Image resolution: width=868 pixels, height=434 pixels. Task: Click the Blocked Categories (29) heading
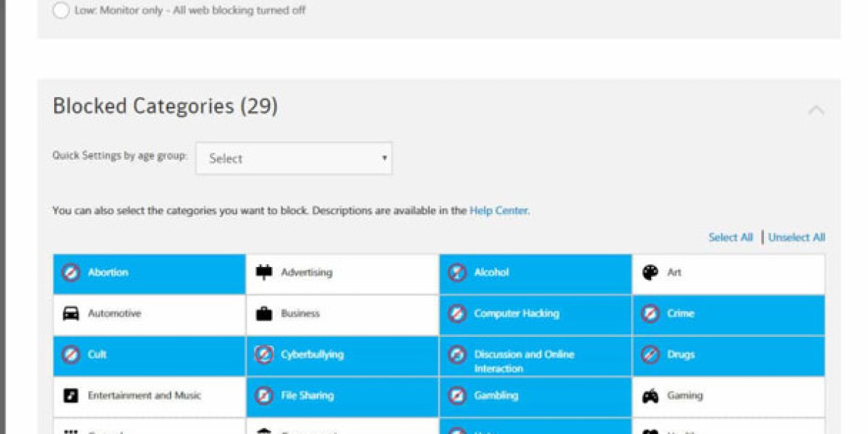pyautogui.click(x=165, y=106)
